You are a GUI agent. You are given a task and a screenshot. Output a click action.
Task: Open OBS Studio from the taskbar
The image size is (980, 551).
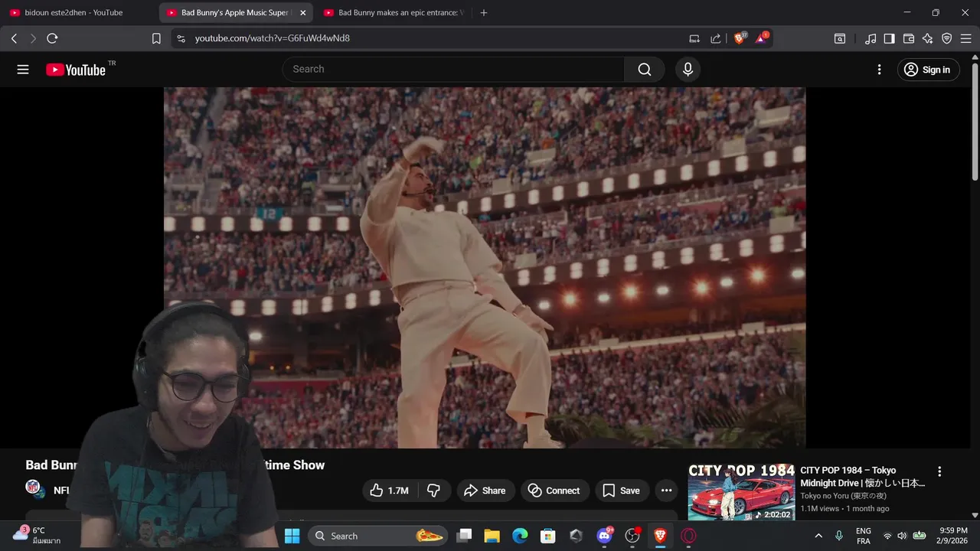pyautogui.click(x=632, y=536)
